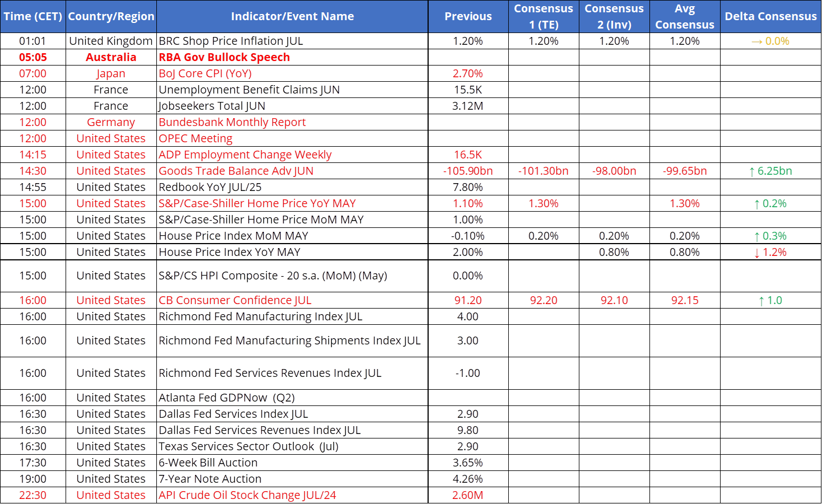Select House Price Index YoY MAY cell
This screenshot has width=822, height=504.
292,252
